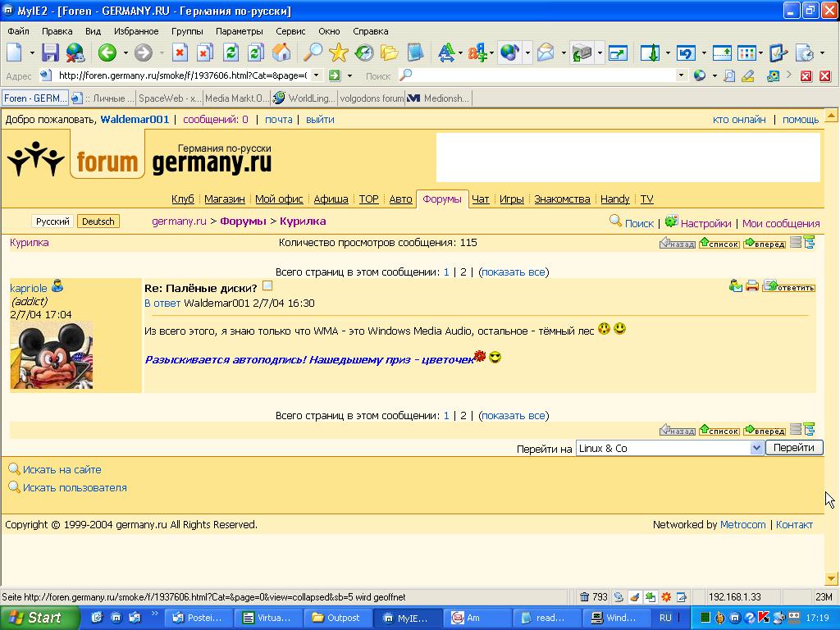Switch to the SpaceWeb browser tab

click(169, 98)
